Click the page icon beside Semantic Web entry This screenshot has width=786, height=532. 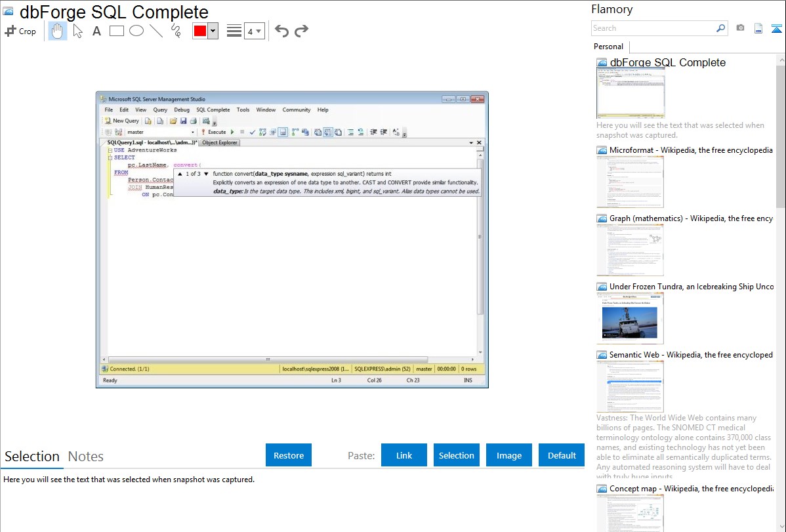click(x=602, y=355)
